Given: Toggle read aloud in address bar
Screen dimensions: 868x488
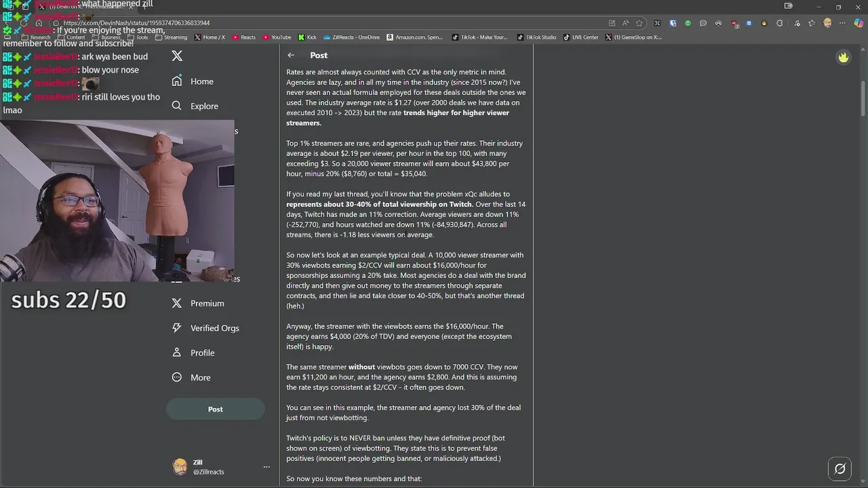Looking at the screenshot, I should coord(625,23).
